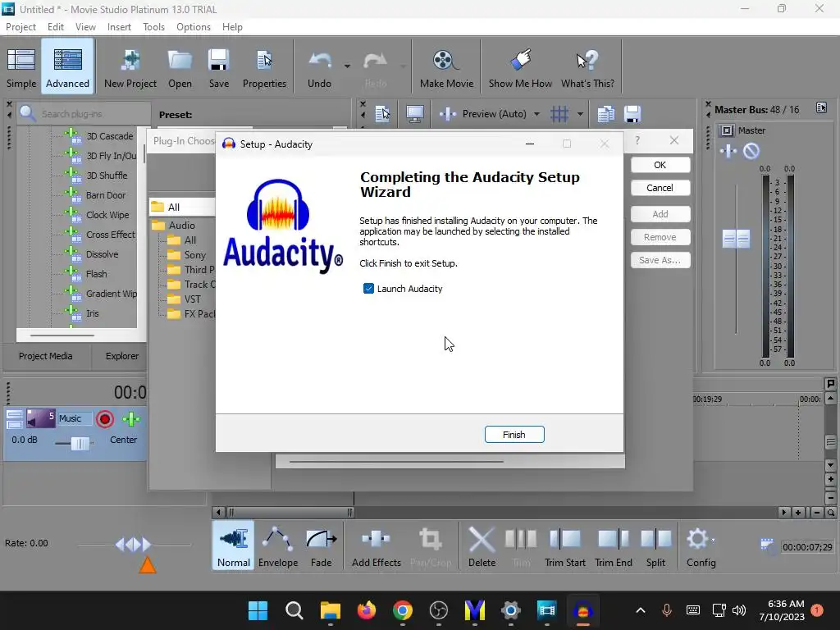Viewport: 840px width, 630px height.
Task: Open the Project menu
Action: (21, 27)
